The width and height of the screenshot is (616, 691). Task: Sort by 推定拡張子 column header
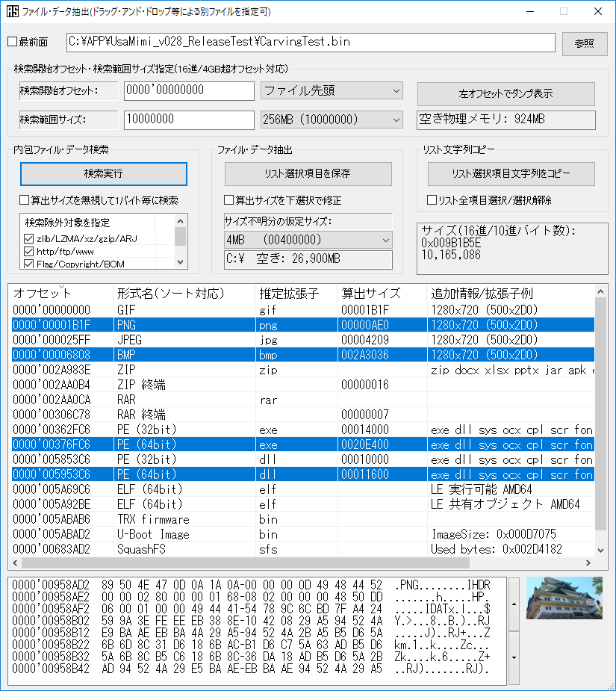296,293
